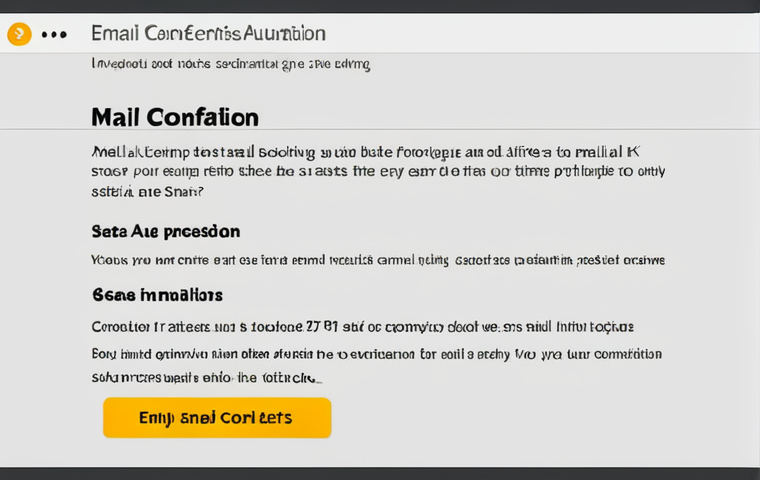Select the "Email" window title text
This screenshot has width=760, height=480.
pyautogui.click(x=112, y=33)
